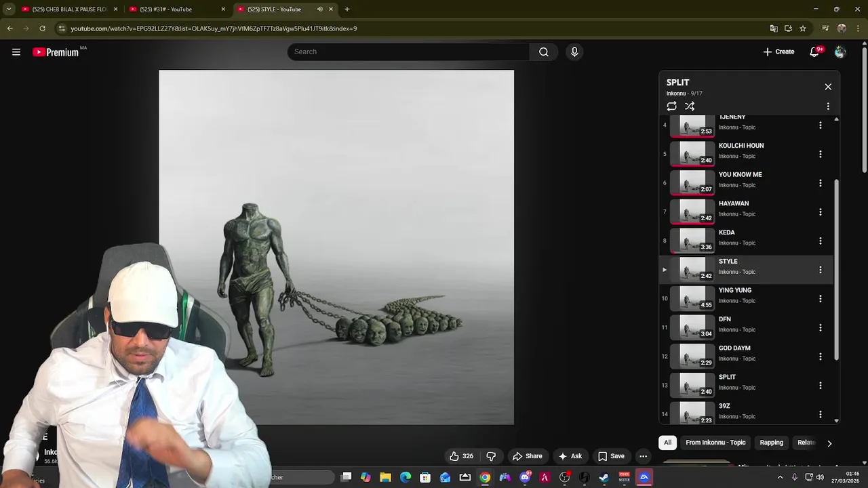Close the SPLIT playlist panel
The width and height of the screenshot is (868, 488).
[828, 87]
